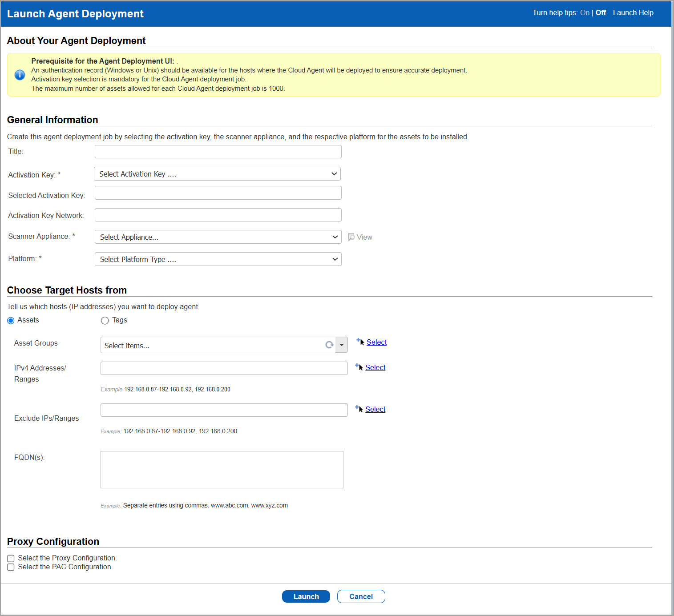Click the selector cursor icon beside Asset Groups
674x616 pixels.
point(360,342)
